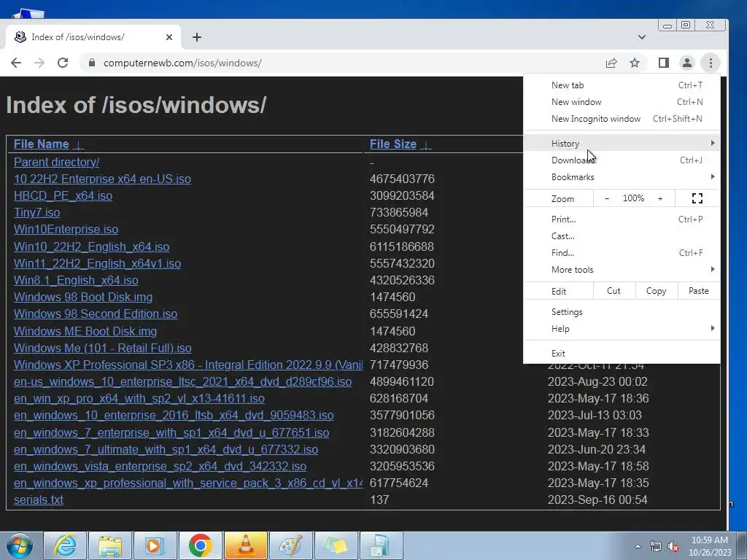Open the tab search chevron
747x560 pixels.
point(642,37)
